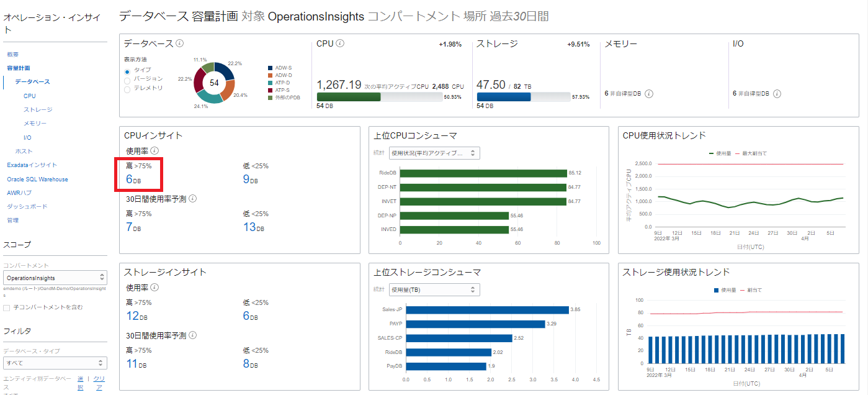The width and height of the screenshot is (868, 395).
Task: Click 30日間使用率予測 info icon in ストレージインサイト
Action: tap(192, 335)
